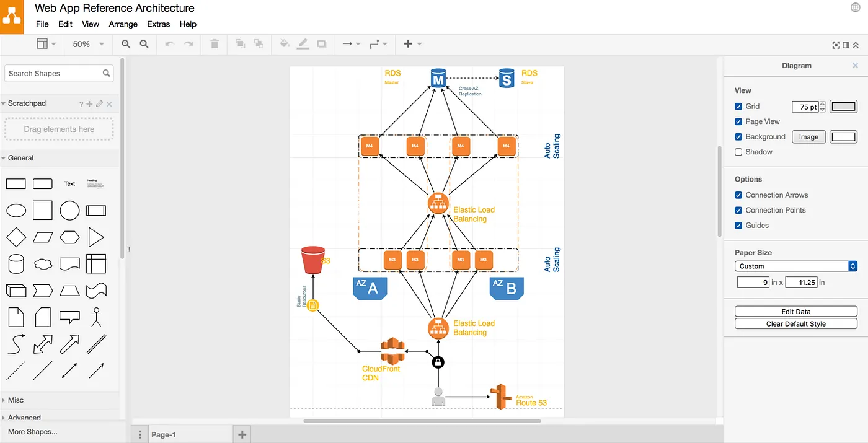Click the grid color swatch
Screen dimensions: 868x443
pyautogui.click(x=843, y=106)
